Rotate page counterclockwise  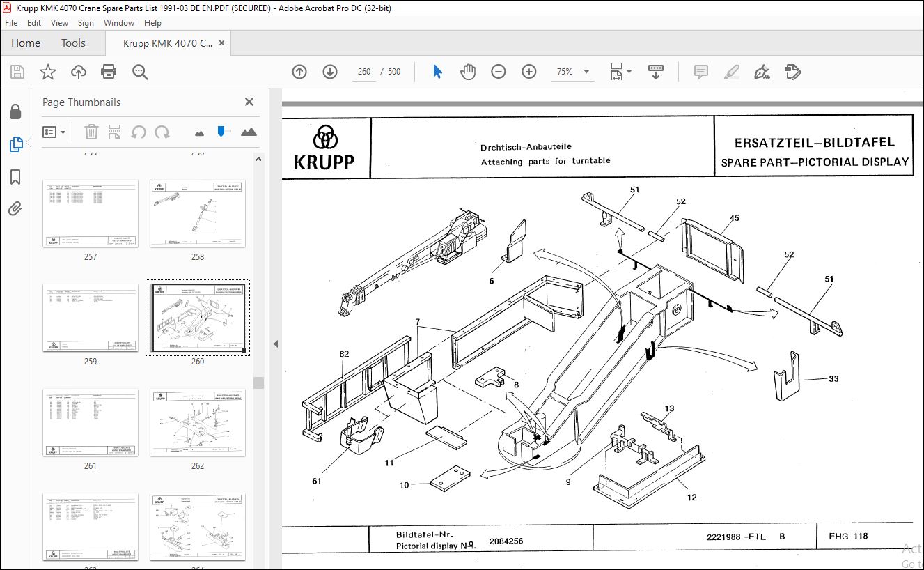[139, 132]
